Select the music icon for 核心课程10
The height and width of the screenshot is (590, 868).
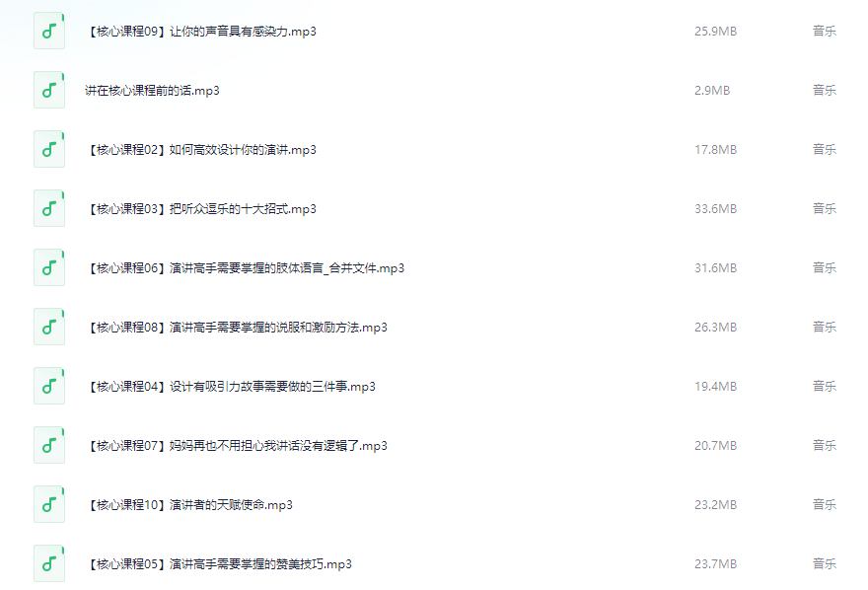[x=49, y=505]
